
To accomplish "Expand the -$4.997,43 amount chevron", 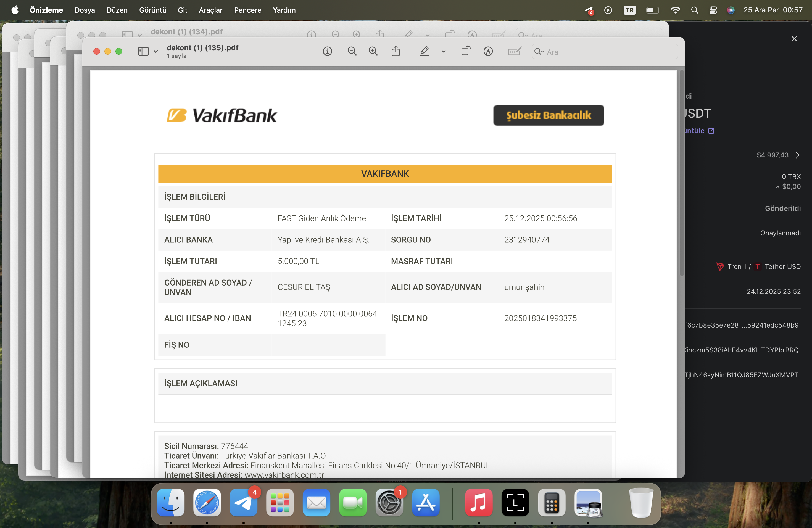I will 797,155.
